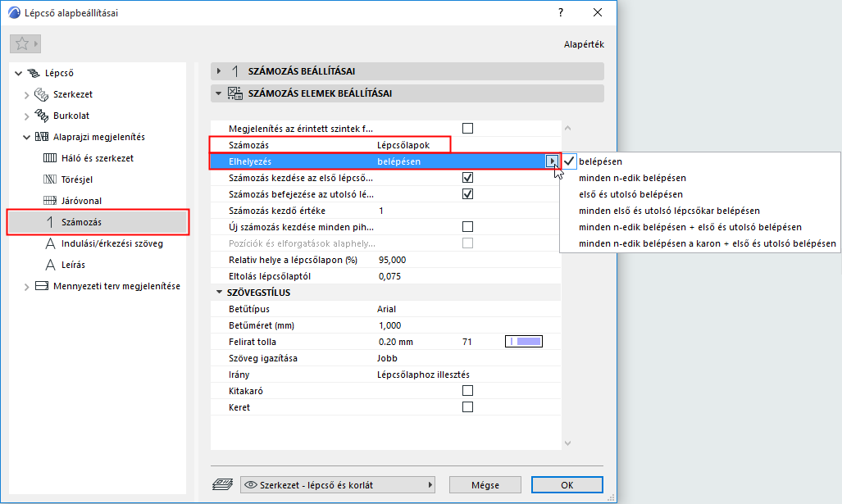Click the Szöveg igazítása Jobb value
This screenshot has width=842, height=504.
tap(387, 358)
